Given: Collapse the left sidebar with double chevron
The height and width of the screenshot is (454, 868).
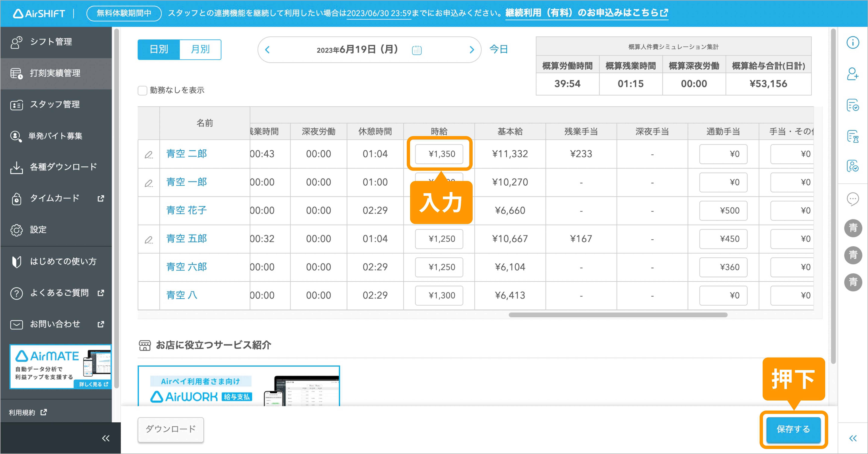Looking at the screenshot, I should click(106, 438).
